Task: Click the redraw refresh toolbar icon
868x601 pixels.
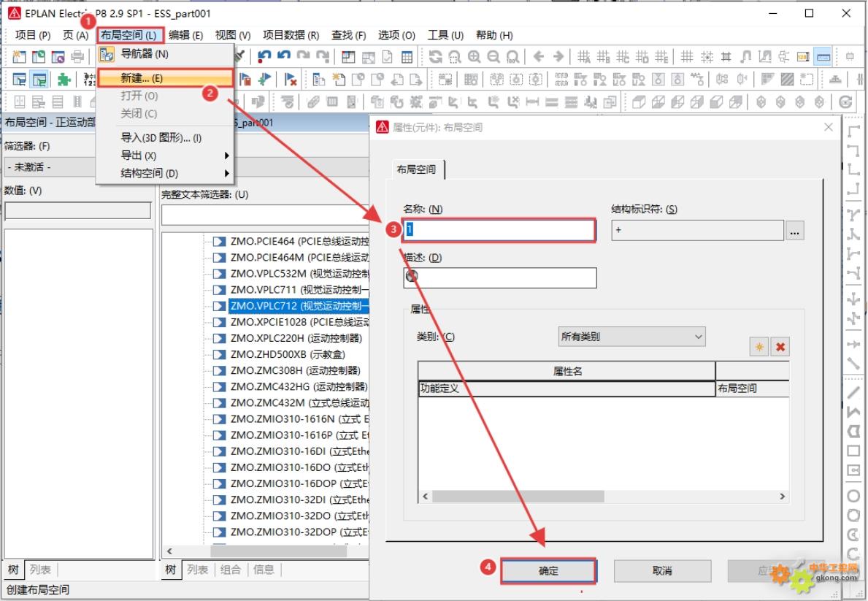Action: [436, 56]
